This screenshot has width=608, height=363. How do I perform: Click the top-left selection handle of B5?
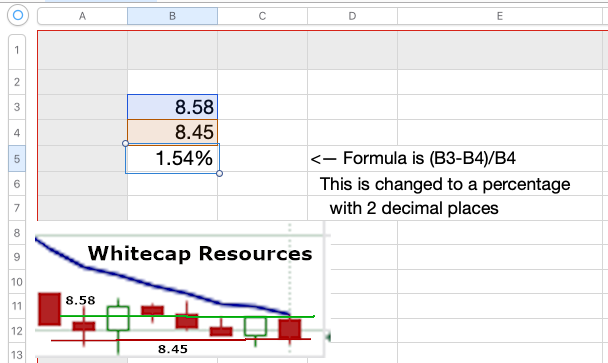click(x=125, y=143)
